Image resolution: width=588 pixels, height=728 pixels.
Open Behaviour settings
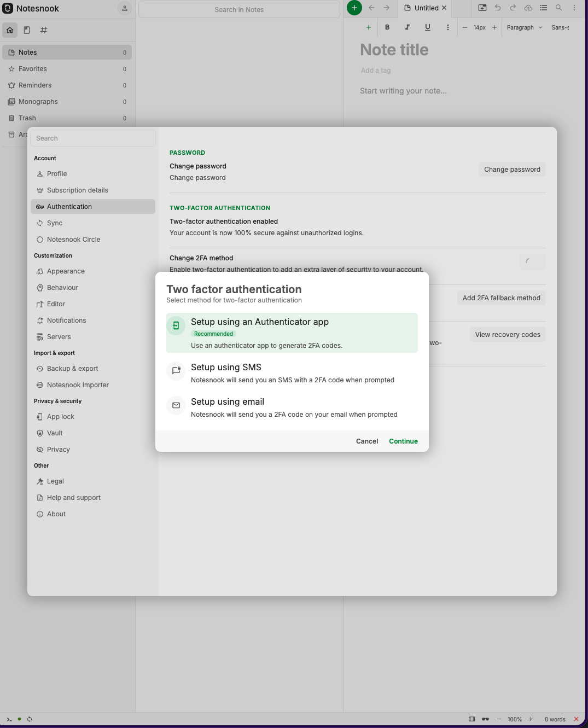(93, 288)
